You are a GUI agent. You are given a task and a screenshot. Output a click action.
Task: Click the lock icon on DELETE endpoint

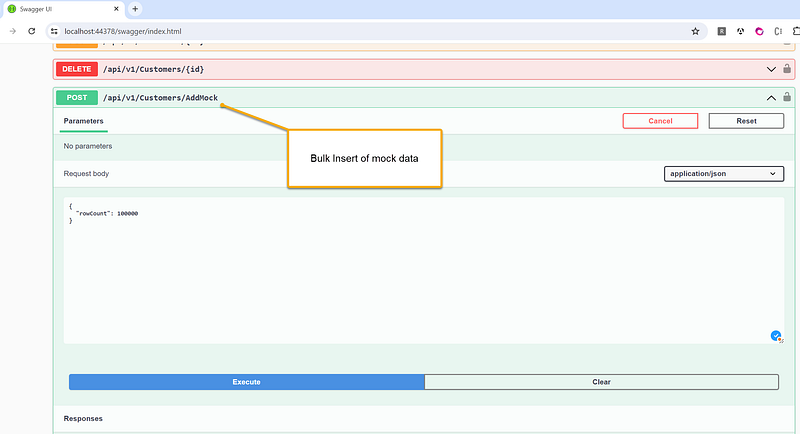coord(787,68)
